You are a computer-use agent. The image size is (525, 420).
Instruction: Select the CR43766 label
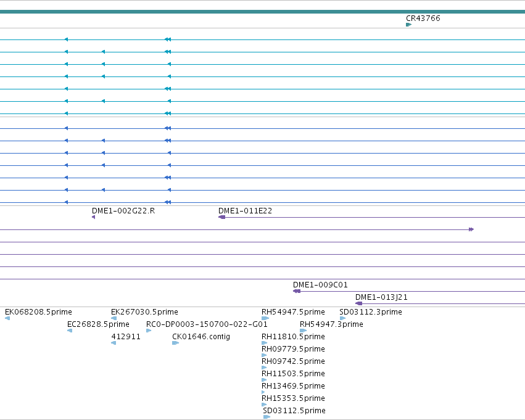point(423,19)
